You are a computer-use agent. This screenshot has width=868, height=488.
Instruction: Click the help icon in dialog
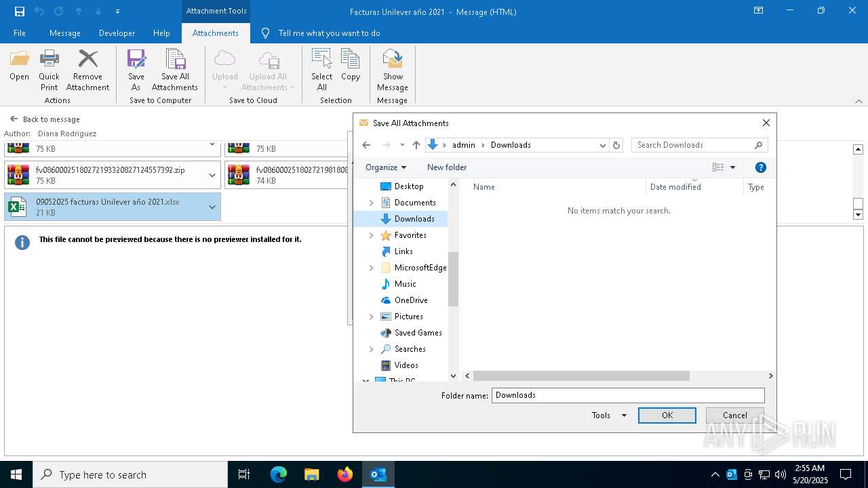(x=760, y=167)
